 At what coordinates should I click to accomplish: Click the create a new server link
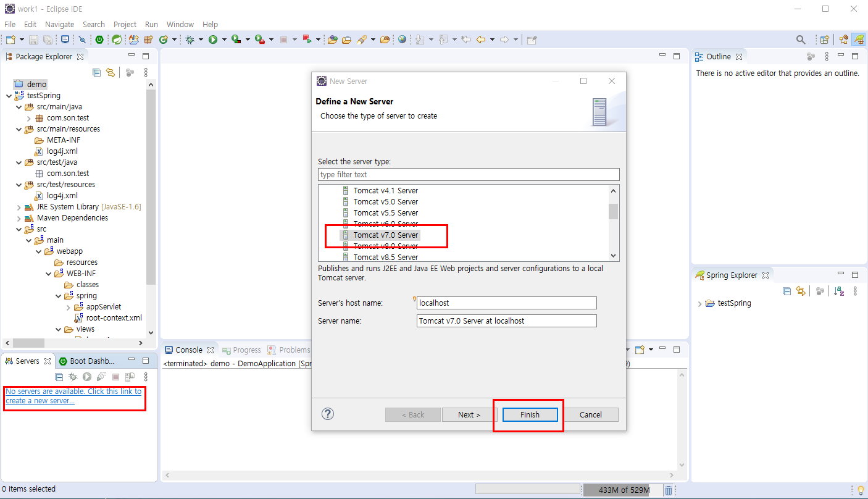[73, 396]
